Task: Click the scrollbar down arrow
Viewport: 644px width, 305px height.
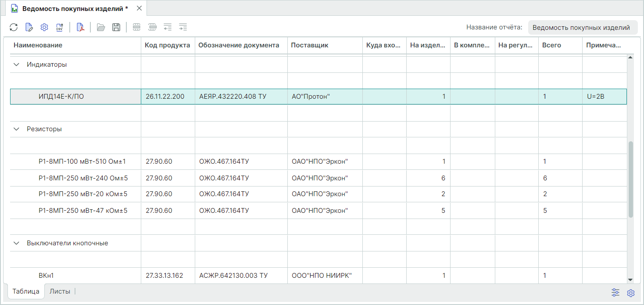Action: click(x=631, y=280)
